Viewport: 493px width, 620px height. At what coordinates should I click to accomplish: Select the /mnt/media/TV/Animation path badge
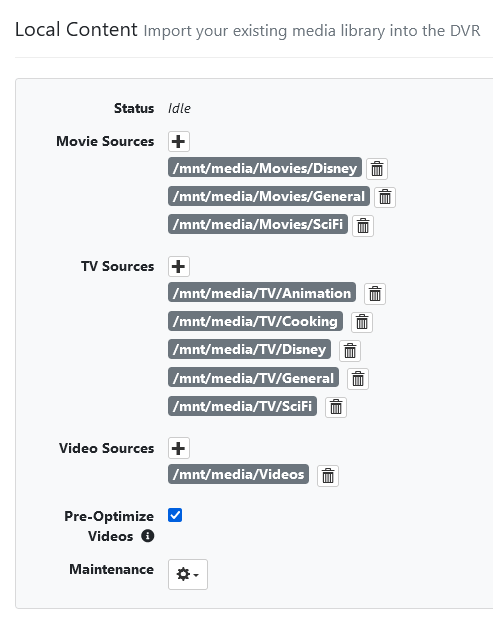[262, 293]
